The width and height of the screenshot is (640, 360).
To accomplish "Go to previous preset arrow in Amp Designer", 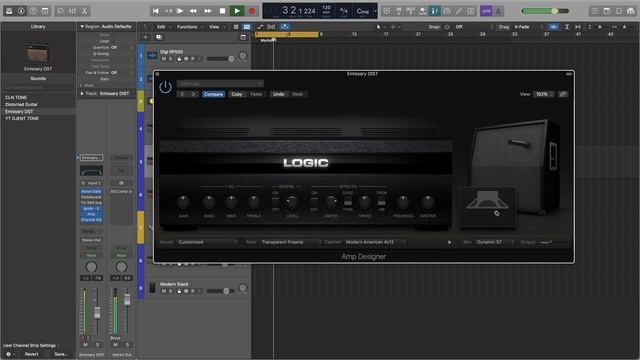I will pos(182,94).
